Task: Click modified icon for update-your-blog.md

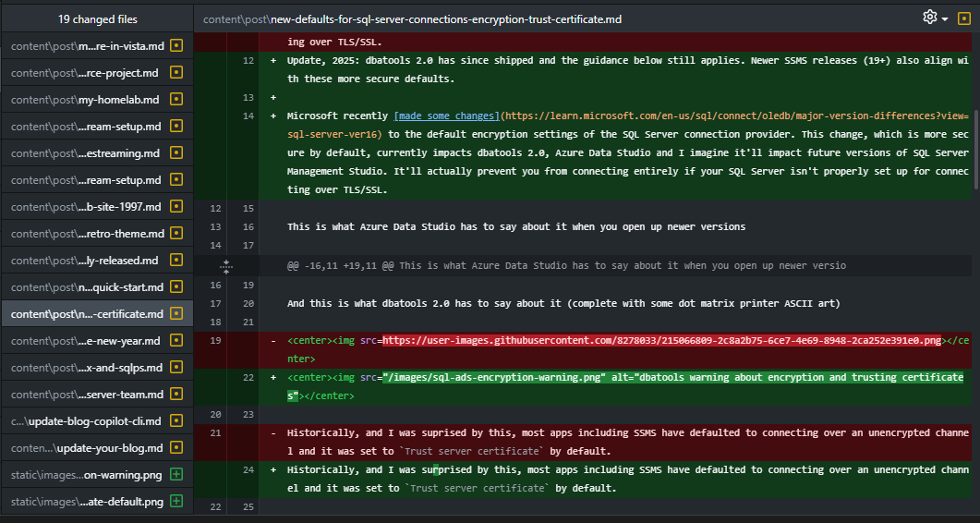Action: click(x=176, y=448)
